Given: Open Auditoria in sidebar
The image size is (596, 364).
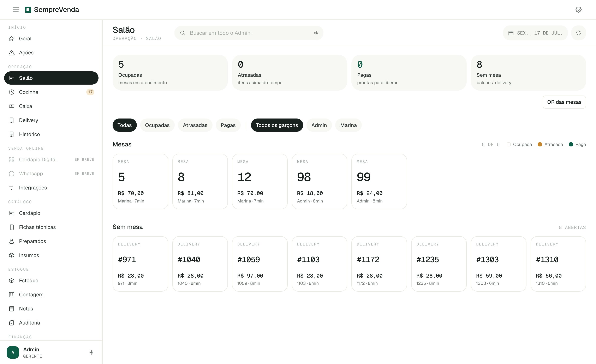Looking at the screenshot, I should 51,322.
